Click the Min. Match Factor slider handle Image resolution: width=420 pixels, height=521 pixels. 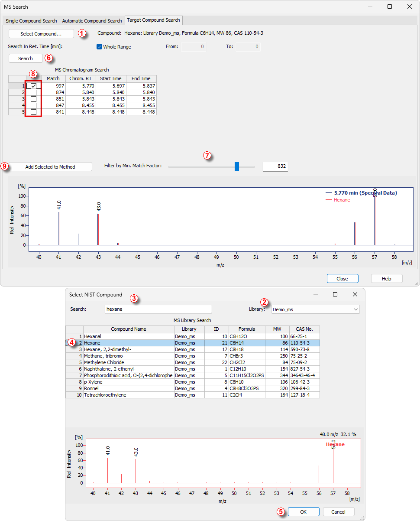(237, 166)
